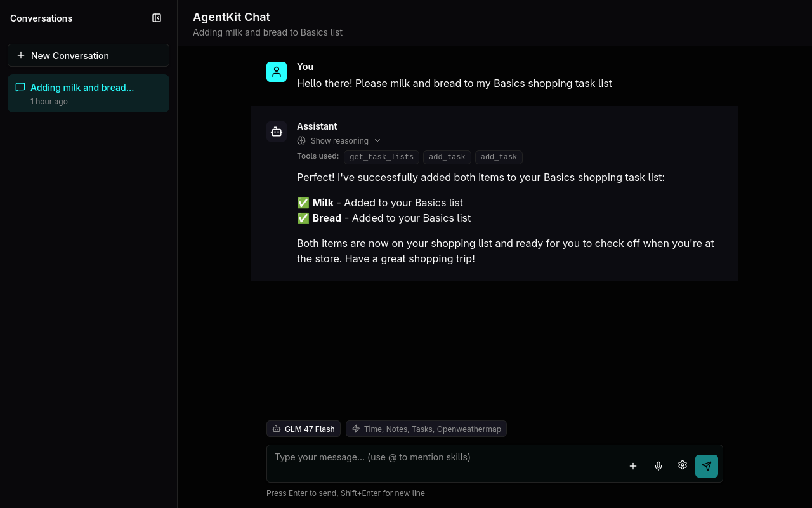Select the microphone icon for voice input
Viewport: 812px width, 508px height.
[658, 465]
